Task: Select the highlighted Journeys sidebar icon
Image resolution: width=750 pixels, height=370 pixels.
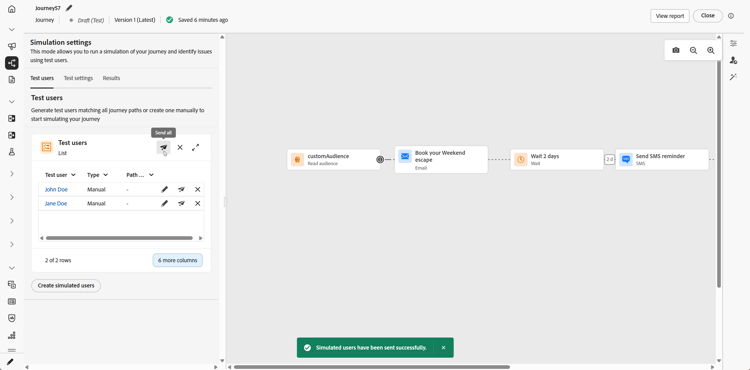Action: pyautogui.click(x=11, y=63)
